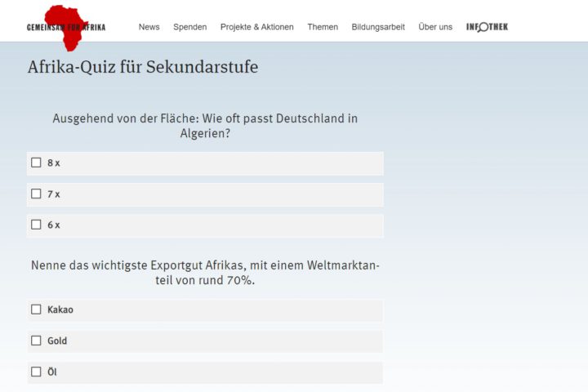Click the question text about Deutschland in Algerien
The height and width of the screenshot is (392, 588).
[205, 126]
